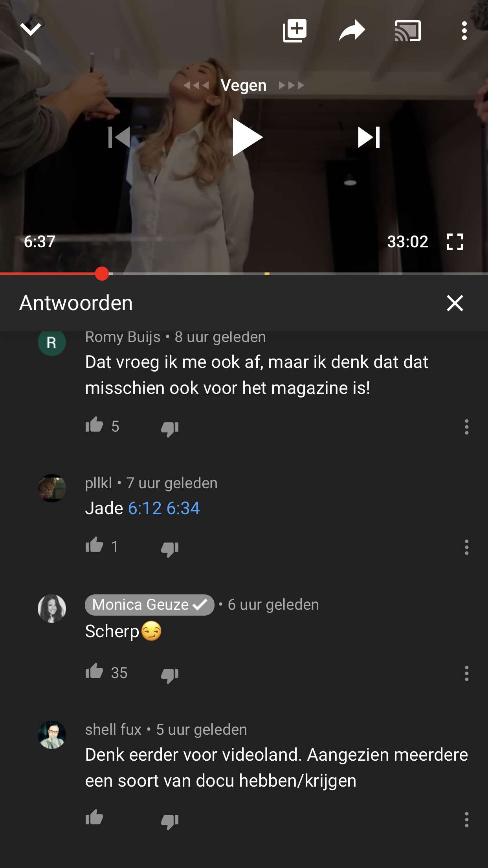Image resolution: width=488 pixels, height=868 pixels.
Task: Skip to the next video
Action: [x=369, y=137]
